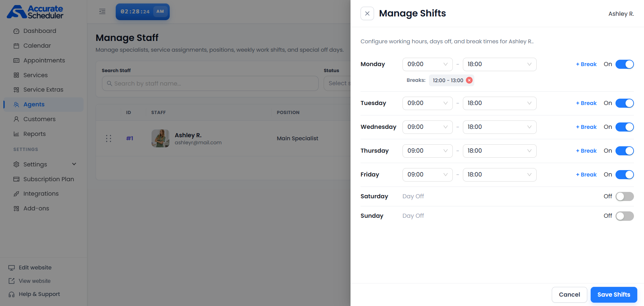Turn off the Monday shift toggle
644x306 pixels.
(625, 64)
